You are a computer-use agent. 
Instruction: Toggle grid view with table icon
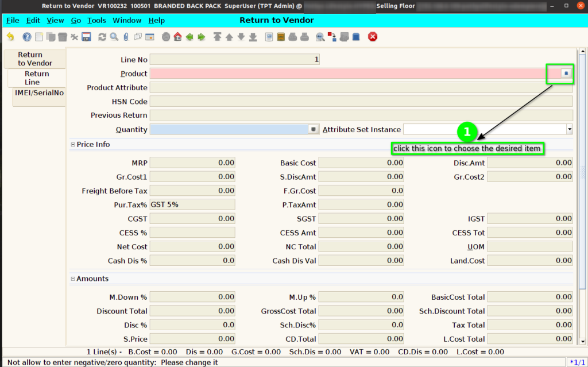pos(150,37)
